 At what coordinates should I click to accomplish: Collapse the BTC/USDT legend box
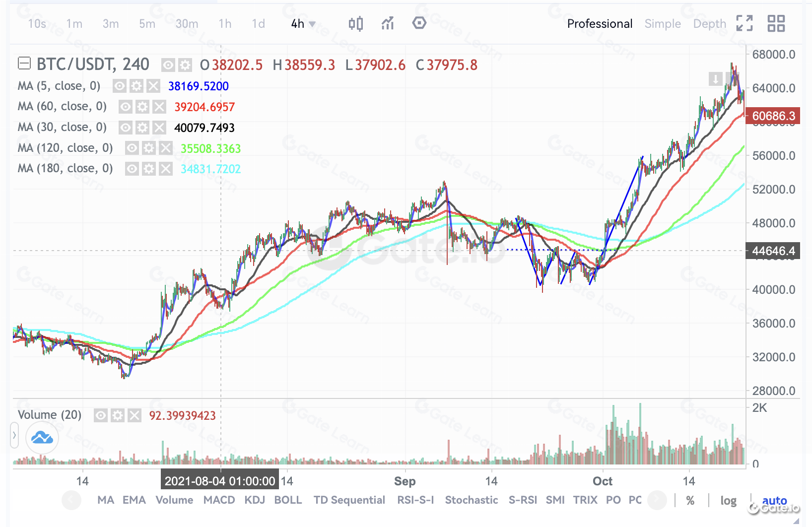click(x=24, y=64)
